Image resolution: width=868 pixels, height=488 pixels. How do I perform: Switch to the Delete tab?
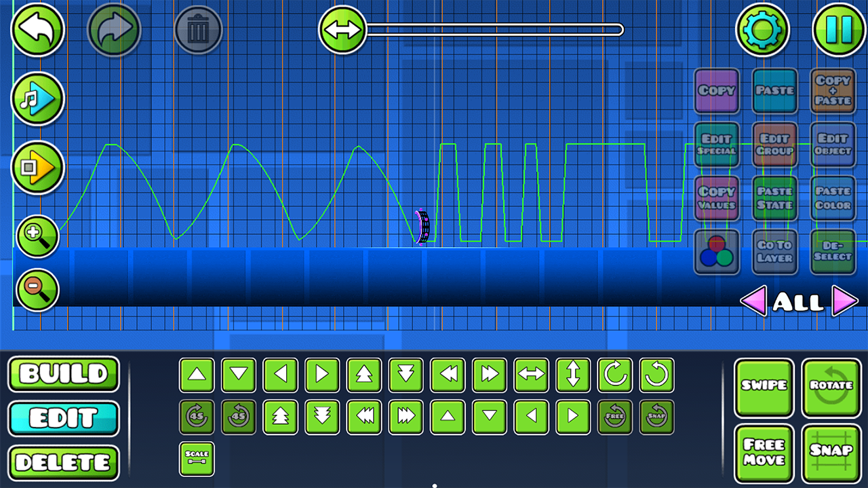(x=64, y=463)
